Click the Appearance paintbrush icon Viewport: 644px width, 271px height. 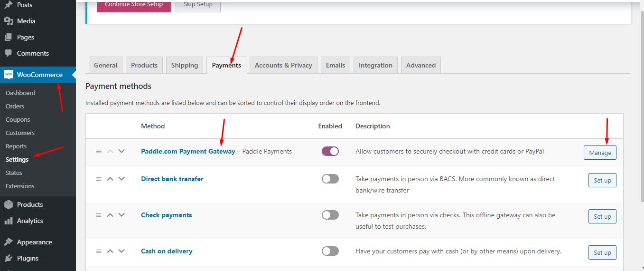9,242
